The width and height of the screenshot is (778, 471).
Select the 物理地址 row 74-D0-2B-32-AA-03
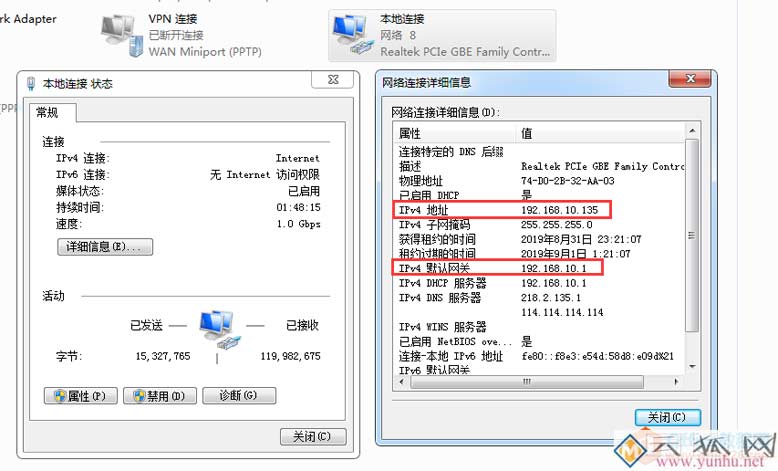tap(540, 181)
